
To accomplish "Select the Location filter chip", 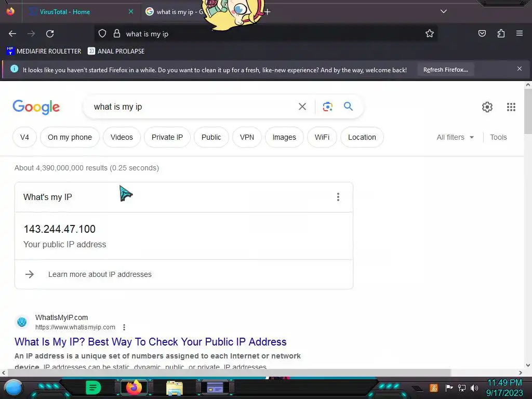I will [362, 137].
